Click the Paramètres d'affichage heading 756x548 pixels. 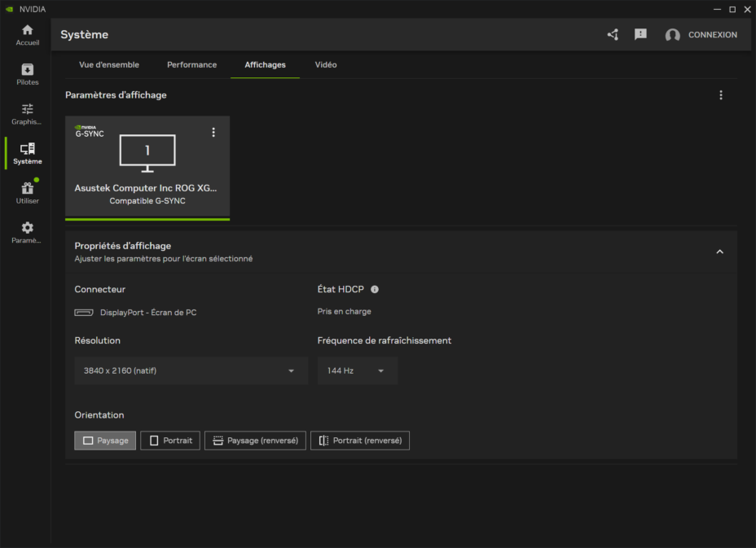pyautogui.click(x=116, y=95)
